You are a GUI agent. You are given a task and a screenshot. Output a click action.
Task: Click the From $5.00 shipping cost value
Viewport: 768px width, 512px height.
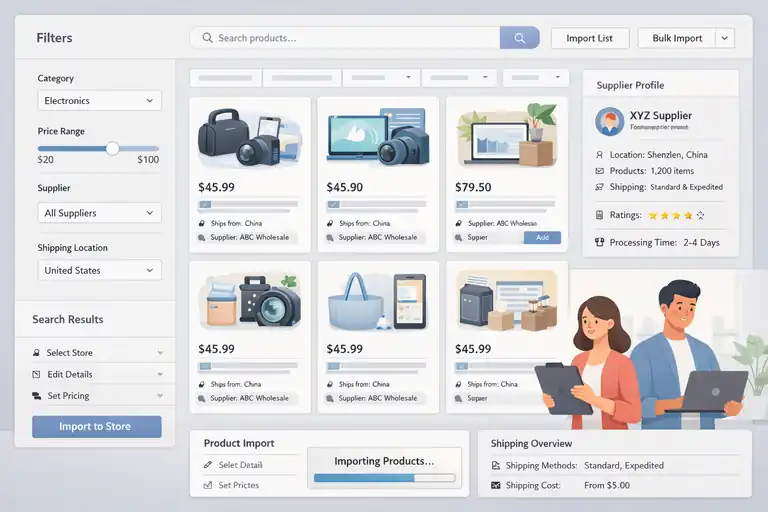coord(607,486)
